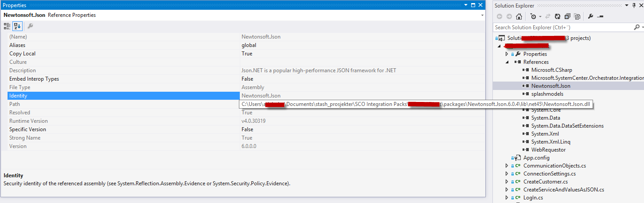Select CreateServiceAndValuesAsJSON.cs file
Image resolution: width=644 pixels, height=203 pixels.
coord(564,190)
